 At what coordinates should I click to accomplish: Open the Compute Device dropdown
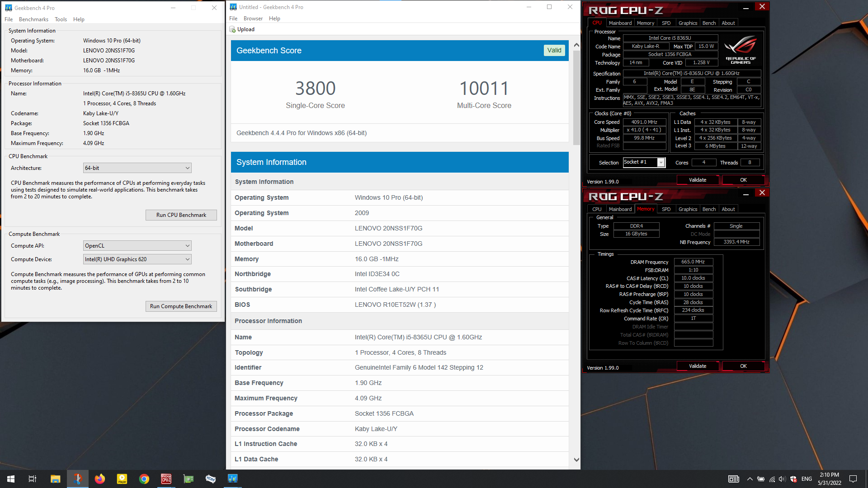(x=137, y=259)
